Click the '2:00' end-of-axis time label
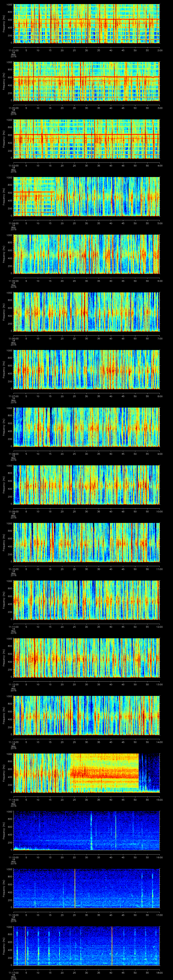 [x=160, y=50]
